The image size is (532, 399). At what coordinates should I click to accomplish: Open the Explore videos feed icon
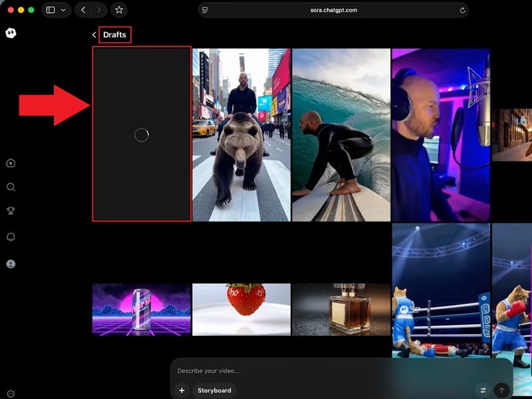11,162
